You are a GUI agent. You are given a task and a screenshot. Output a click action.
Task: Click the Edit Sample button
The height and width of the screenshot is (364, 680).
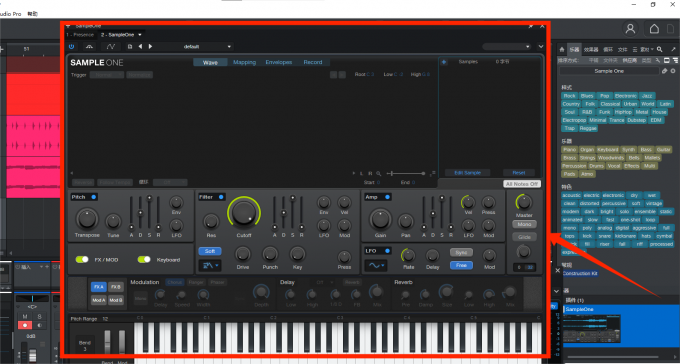[x=467, y=173]
